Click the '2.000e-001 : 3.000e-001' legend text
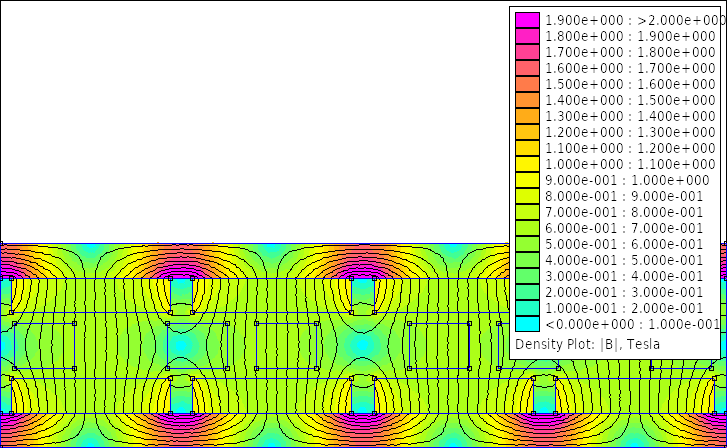Viewport: 727px width, 448px height. [x=624, y=292]
